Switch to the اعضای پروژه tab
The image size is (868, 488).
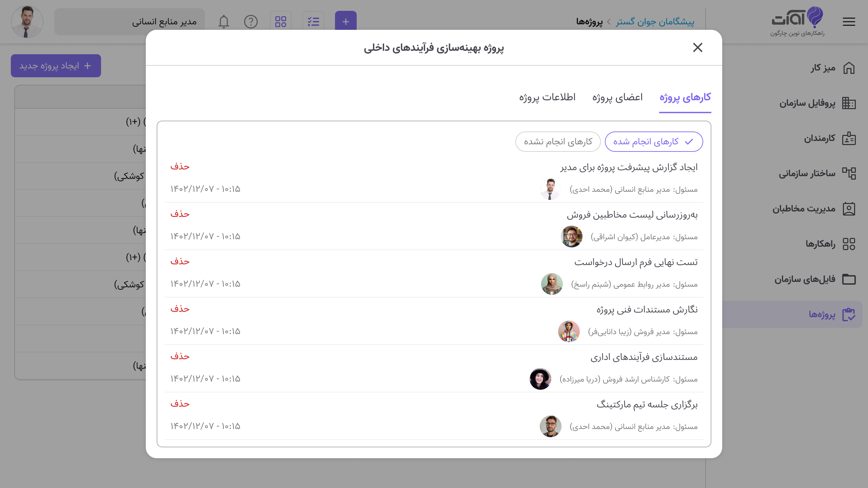617,98
